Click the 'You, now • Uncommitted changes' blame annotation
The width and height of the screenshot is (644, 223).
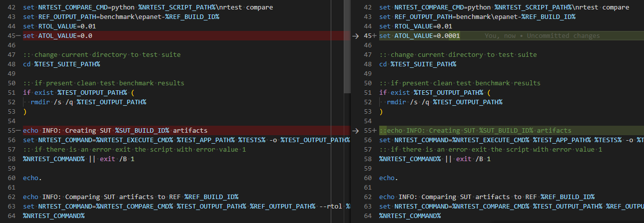pyautogui.click(x=542, y=36)
